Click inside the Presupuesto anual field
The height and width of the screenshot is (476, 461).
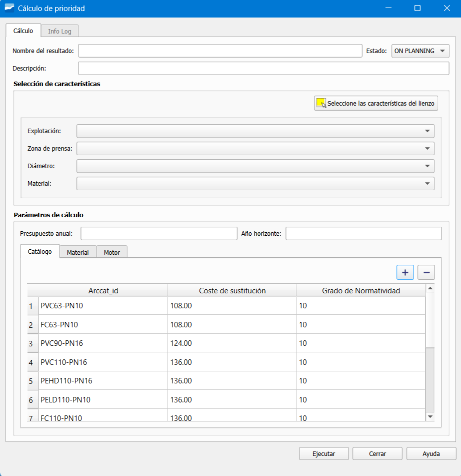[x=158, y=233]
